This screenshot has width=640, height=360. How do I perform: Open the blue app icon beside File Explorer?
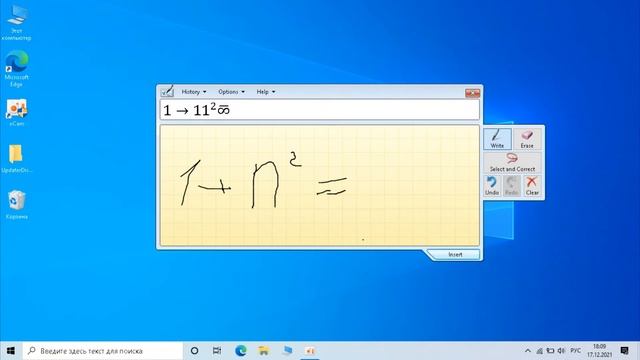[287, 351]
